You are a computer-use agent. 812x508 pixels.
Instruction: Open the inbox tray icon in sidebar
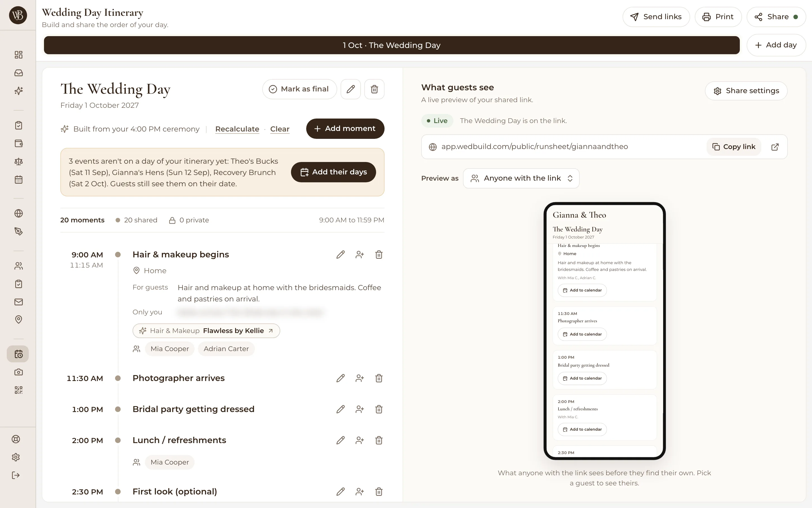pyautogui.click(x=18, y=73)
